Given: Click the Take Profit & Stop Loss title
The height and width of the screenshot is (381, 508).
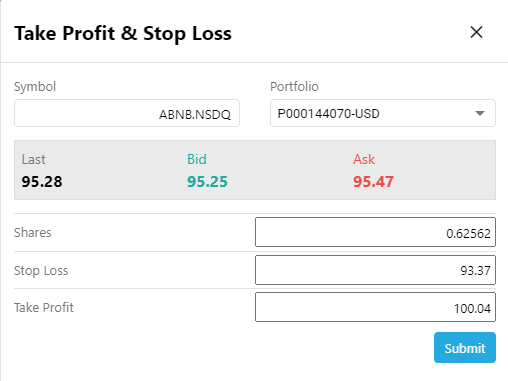Looking at the screenshot, I should pyautogui.click(x=123, y=33).
